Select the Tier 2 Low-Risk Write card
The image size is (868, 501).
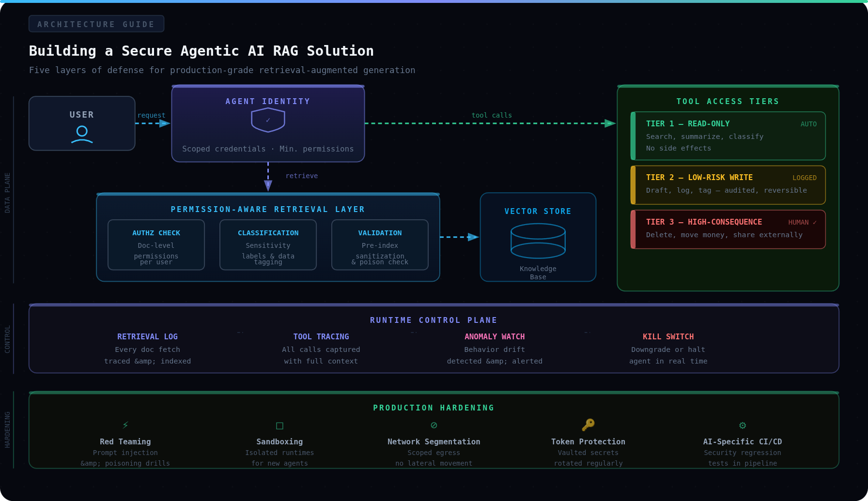point(728,185)
